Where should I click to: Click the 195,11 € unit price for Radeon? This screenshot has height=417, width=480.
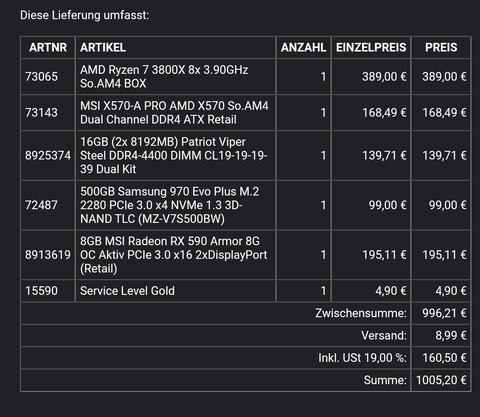(384, 255)
